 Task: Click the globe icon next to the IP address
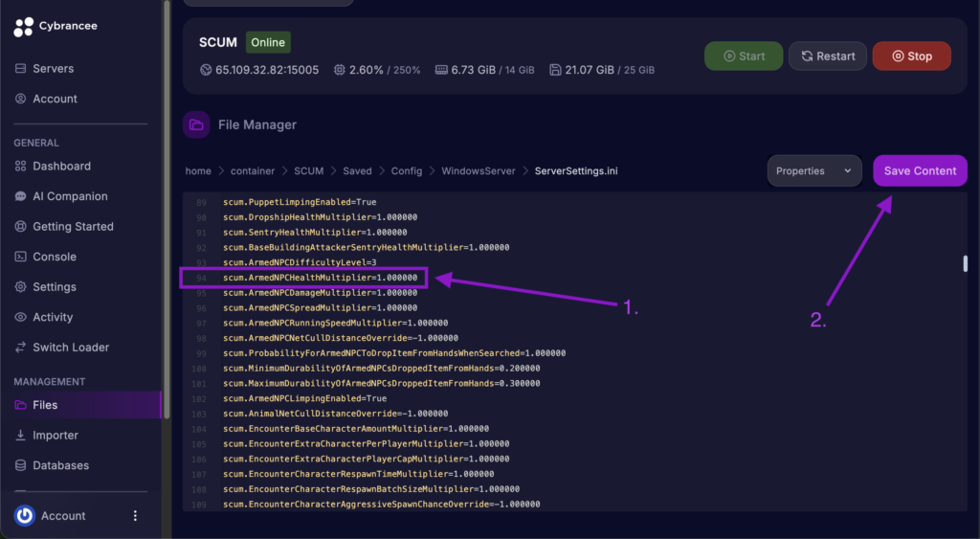[x=206, y=70]
